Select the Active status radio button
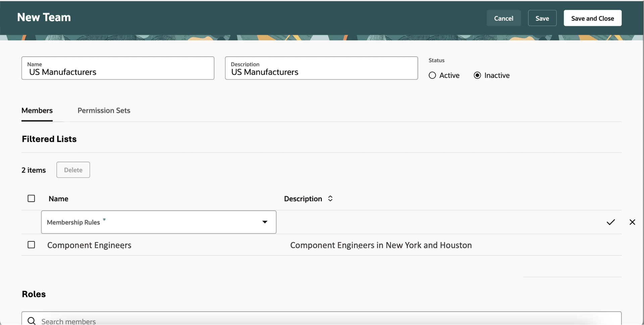 point(432,75)
